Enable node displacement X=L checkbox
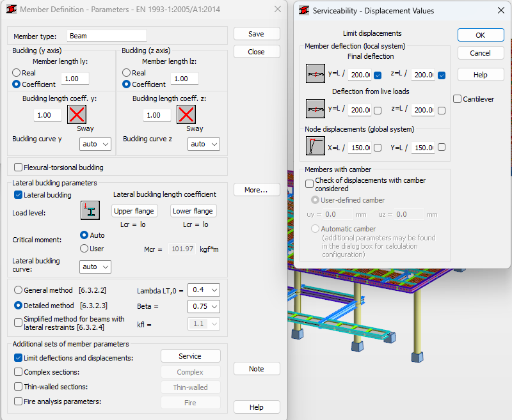This screenshot has width=512, height=420. tap(378, 148)
